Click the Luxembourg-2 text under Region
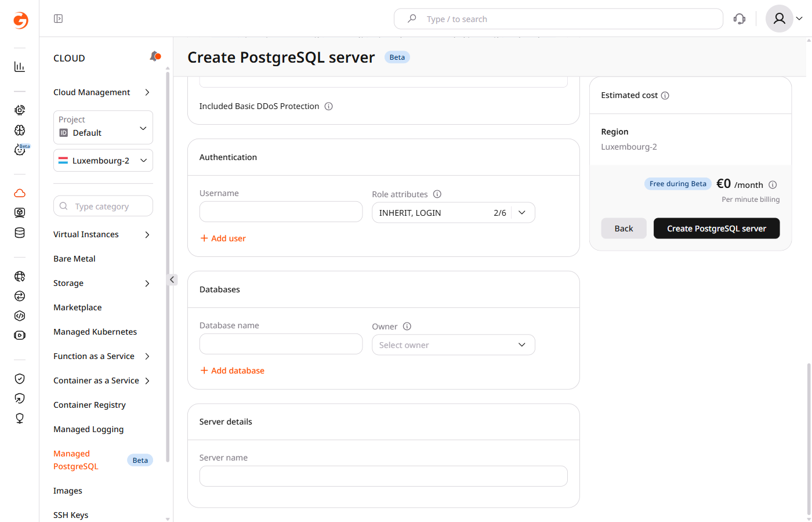The width and height of the screenshot is (812, 522). pyautogui.click(x=629, y=147)
